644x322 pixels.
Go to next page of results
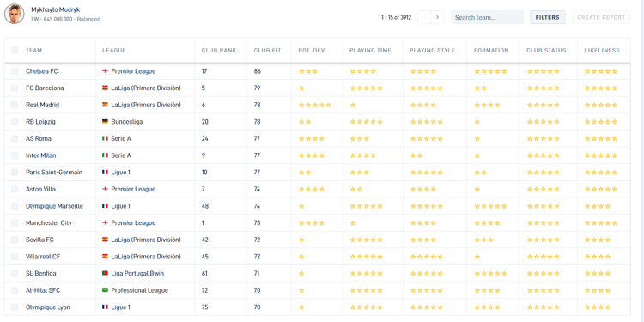(x=437, y=17)
